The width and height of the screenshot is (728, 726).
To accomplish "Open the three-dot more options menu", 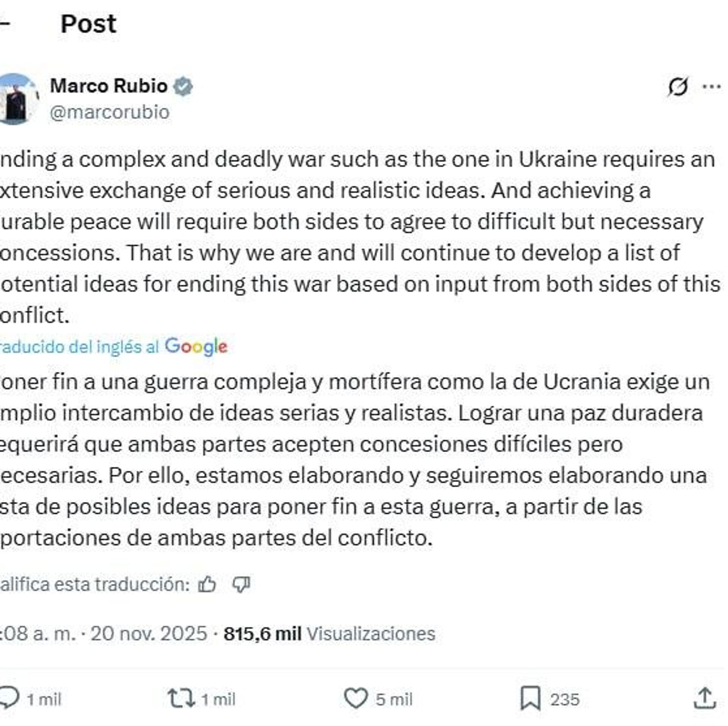I will 711,87.
